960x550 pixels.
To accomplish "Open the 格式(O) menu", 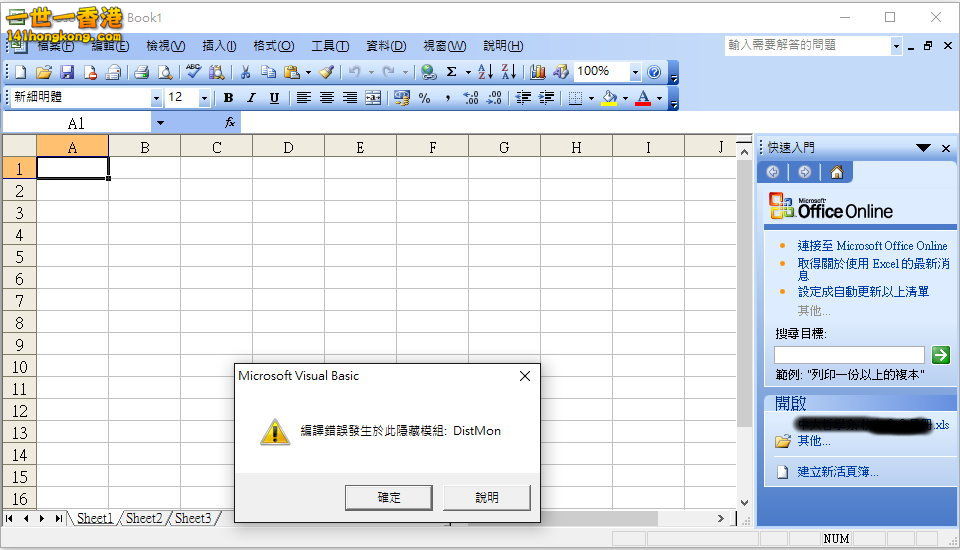I will [274, 46].
